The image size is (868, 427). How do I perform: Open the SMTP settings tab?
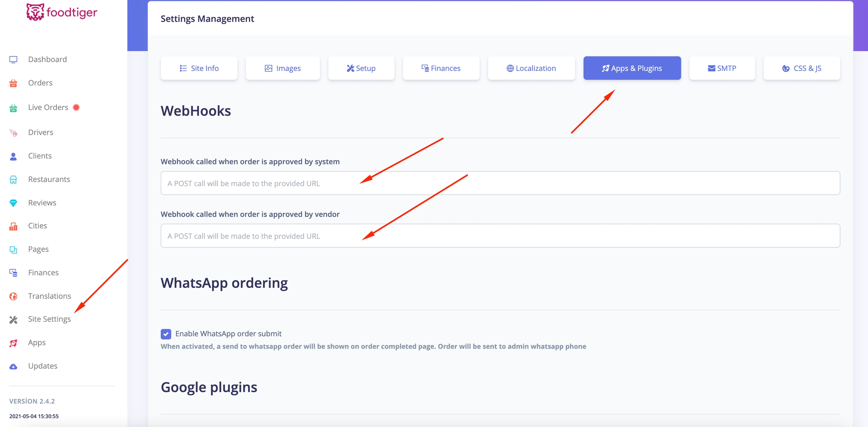pyautogui.click(x=722, y=68)
